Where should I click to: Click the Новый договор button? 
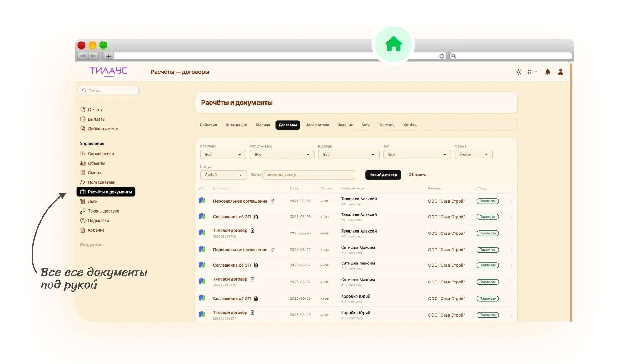point(383,175)
